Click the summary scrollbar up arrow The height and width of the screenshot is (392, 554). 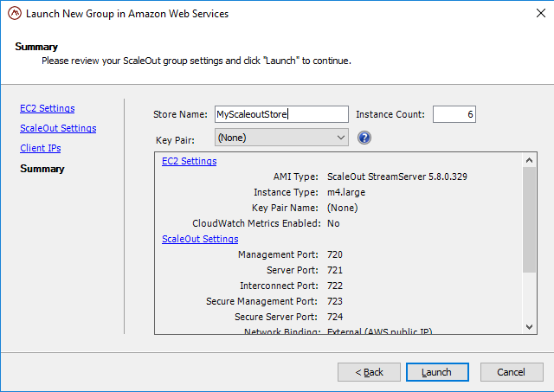coord(529,160)
